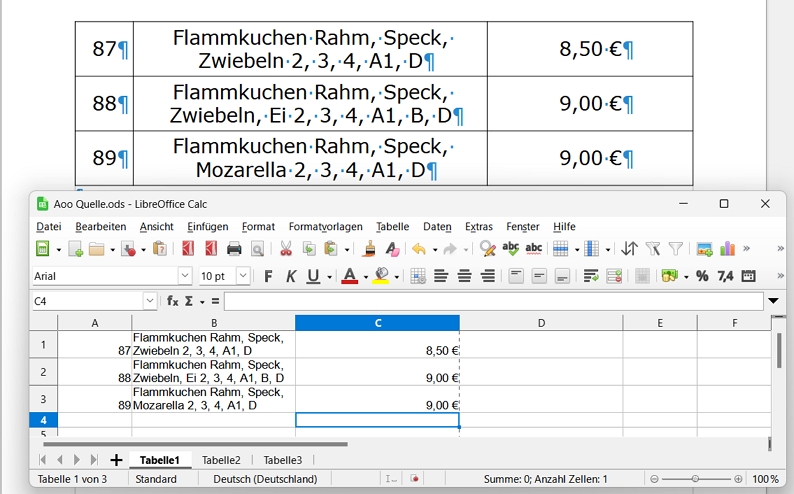794x494 pixels.
Task: Click the clone formatting paintbrush icon
Action: coord(370,249)
